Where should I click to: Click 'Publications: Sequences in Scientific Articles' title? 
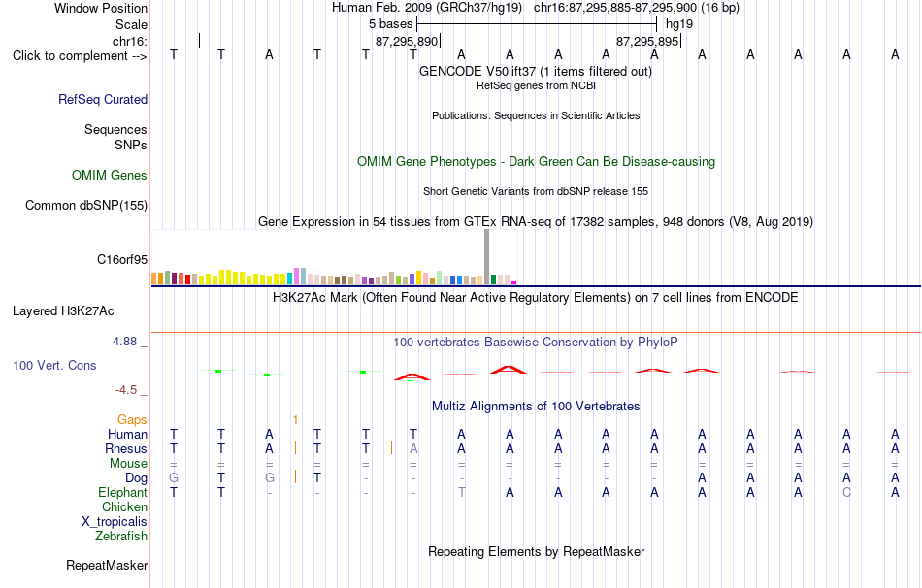tap(536, 115)
